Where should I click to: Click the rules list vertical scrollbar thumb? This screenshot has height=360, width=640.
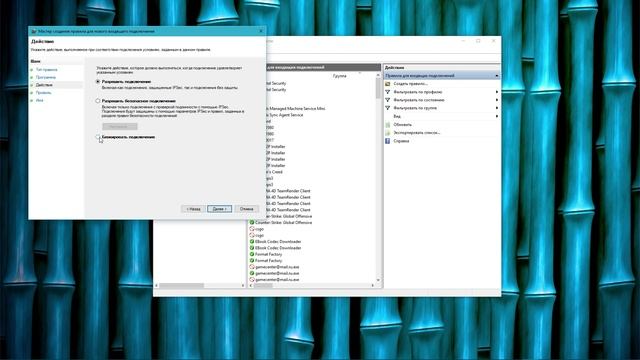coord(378,88)
